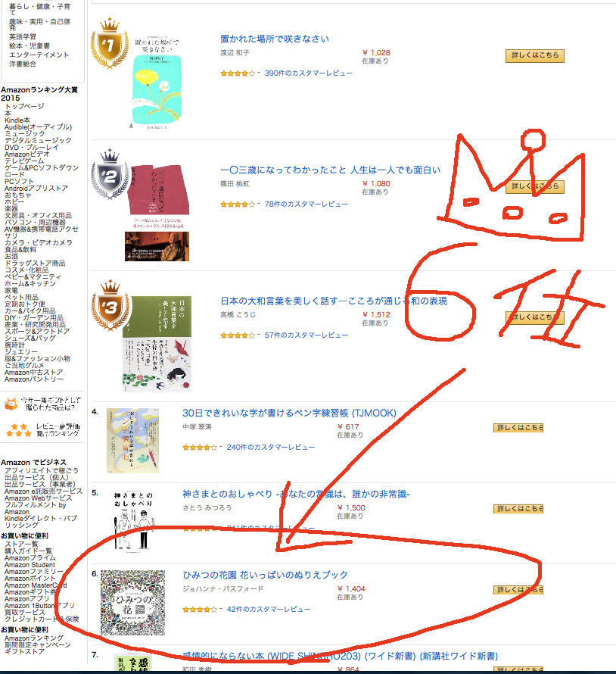The height and width of the screenshot is (674, 616).
Task: Open ひみつの花園 cover thumbnail
Action: [x=132, y=603]
